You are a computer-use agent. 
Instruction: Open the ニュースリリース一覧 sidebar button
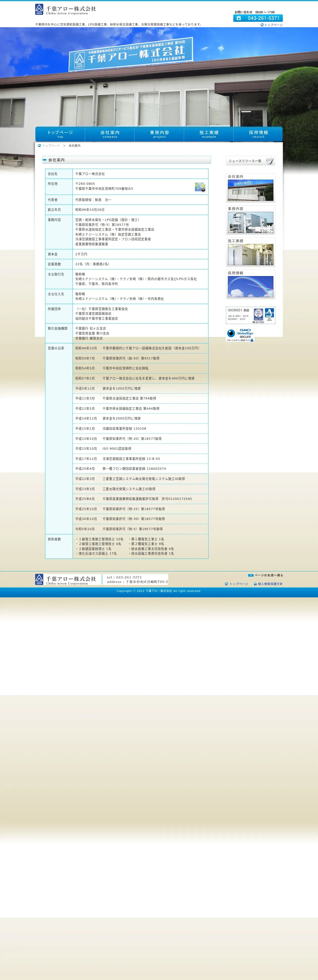click(x=251, y=161)
